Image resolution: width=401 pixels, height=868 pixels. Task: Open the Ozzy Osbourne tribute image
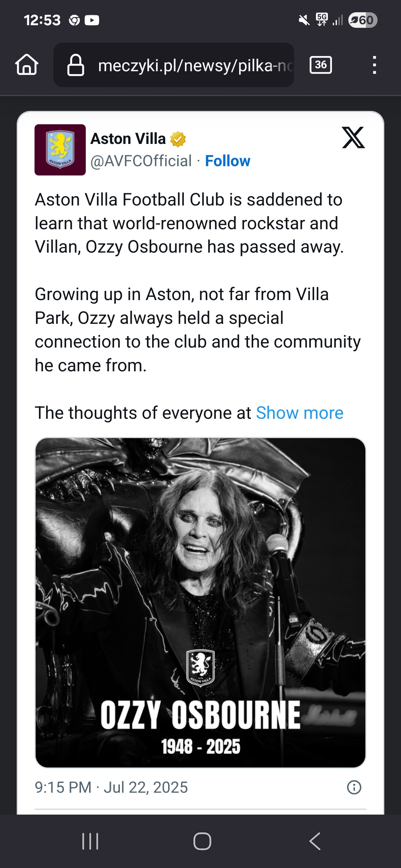click(x=200, y=603)
